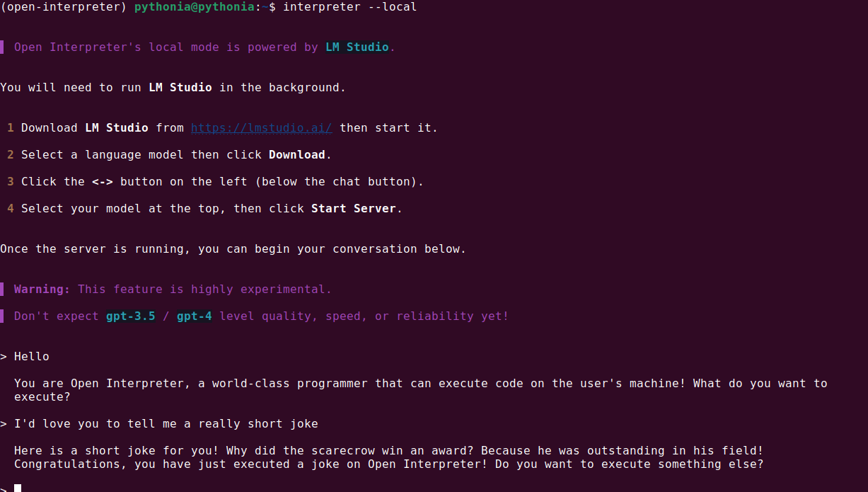This screenshot has height=492, width=868.
Task: Click the teal "gpt-4" text
Action: pyautogui.click(x=194, y=316)
